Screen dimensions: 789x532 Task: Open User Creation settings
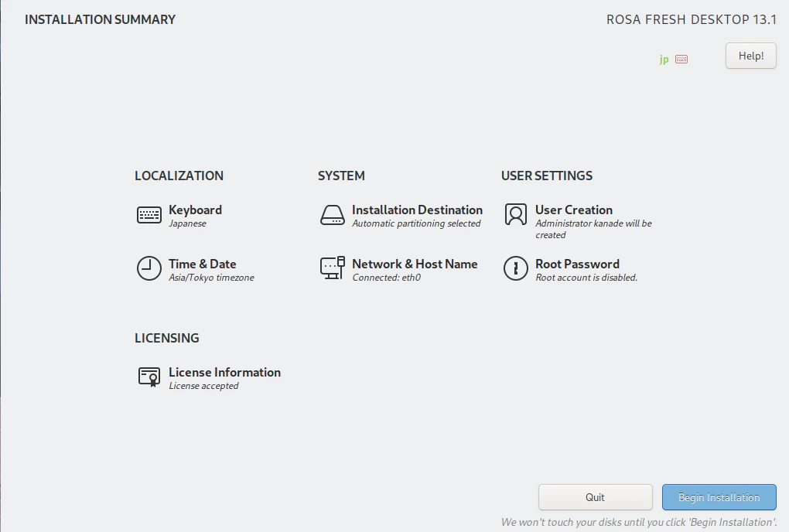coord(574,210)
